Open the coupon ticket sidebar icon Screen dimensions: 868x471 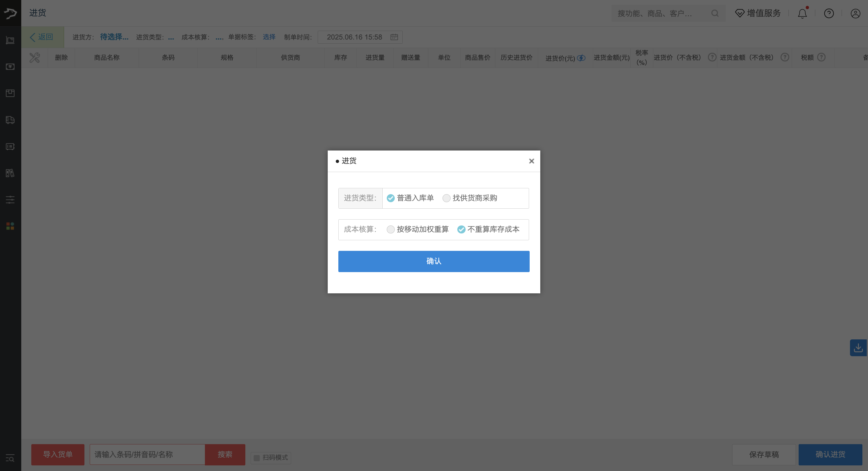point(10,147)
